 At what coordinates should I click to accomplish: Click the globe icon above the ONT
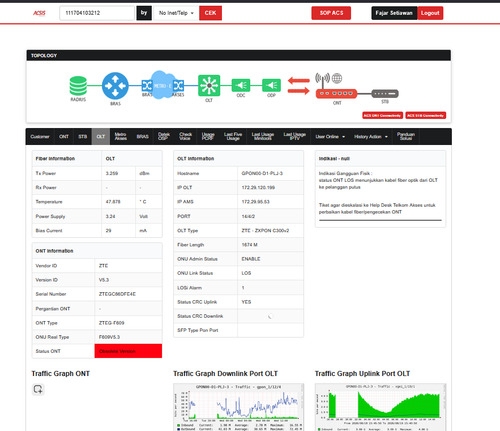(337, 78)
